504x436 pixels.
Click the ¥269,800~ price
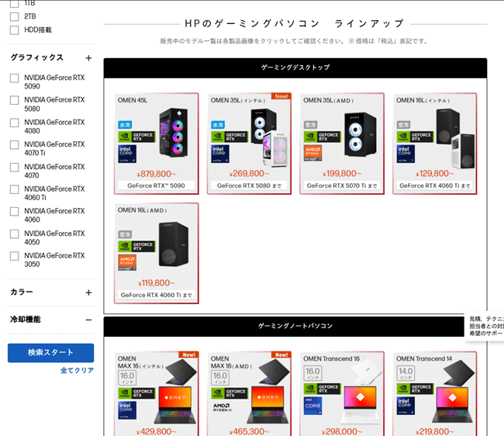click(249, 174)
